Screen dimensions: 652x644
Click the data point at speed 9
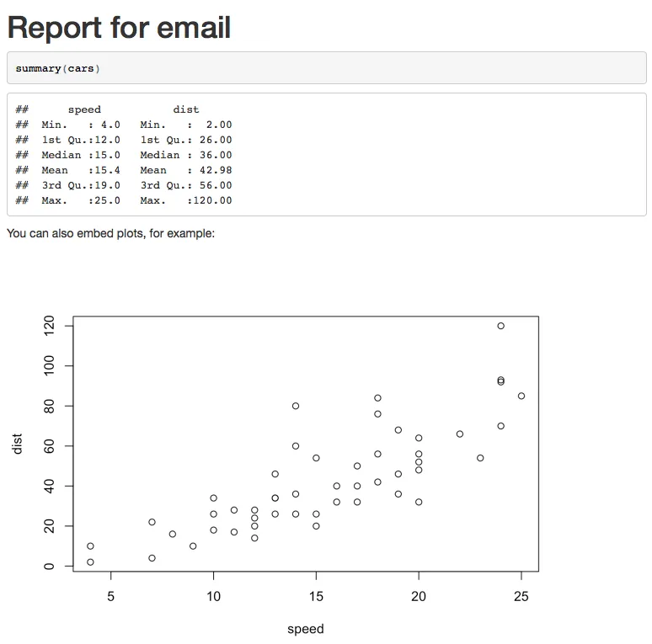click(193, 546)
